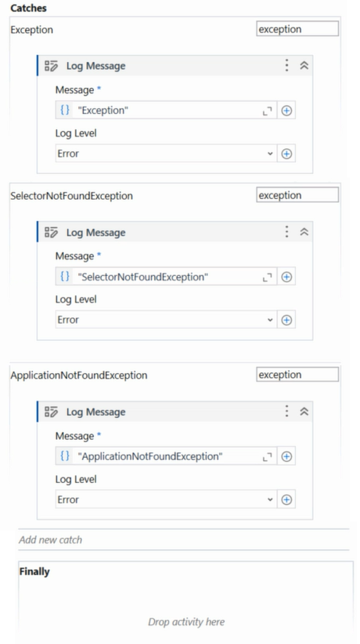360x644 pixels.
Task: Click exception variable field for SelectorNotFoundException
Action: [297, 195]
